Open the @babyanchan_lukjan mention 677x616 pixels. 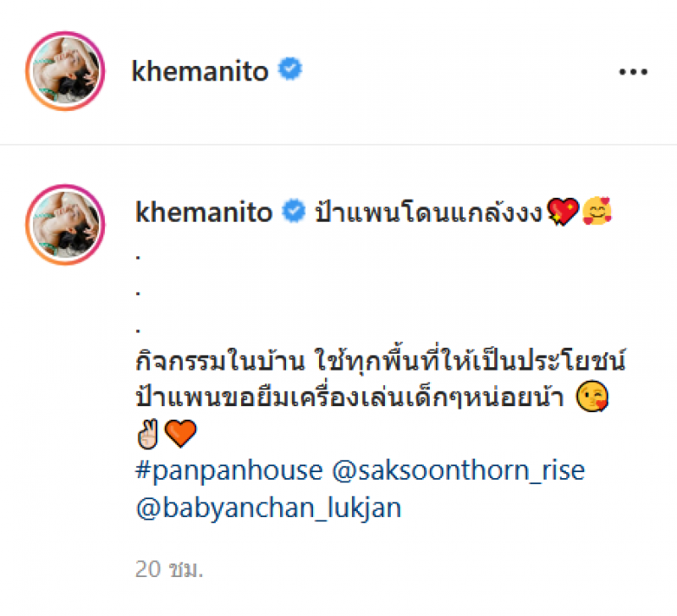(268, 508)
